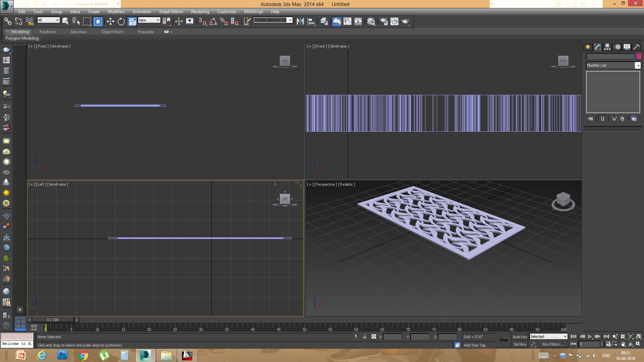Activate the Select and Rotate tool
The height and width of the screenshot is (362, 644).
(121, 21)
